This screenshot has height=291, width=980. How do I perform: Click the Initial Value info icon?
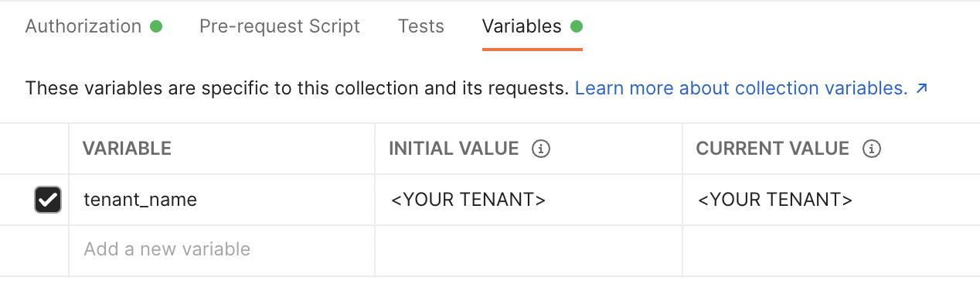[x=541, y=149]
